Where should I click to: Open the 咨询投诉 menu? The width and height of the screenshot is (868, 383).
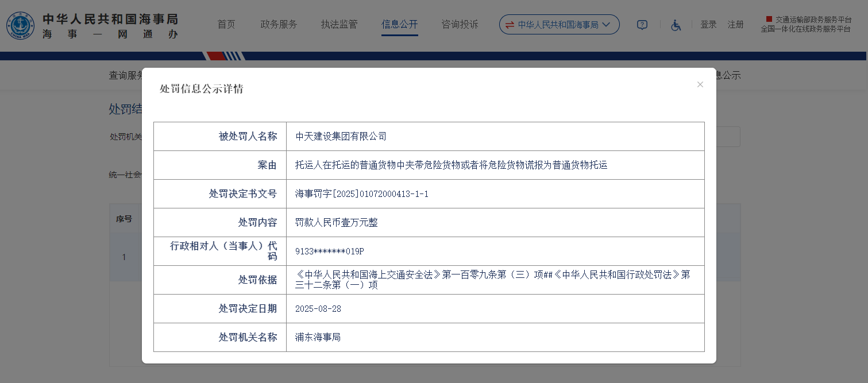coord(460,25)
